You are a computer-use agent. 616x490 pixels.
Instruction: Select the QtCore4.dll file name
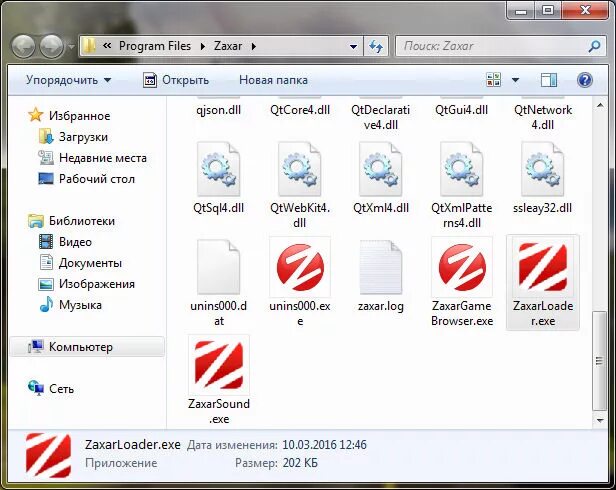coord(300,110)
